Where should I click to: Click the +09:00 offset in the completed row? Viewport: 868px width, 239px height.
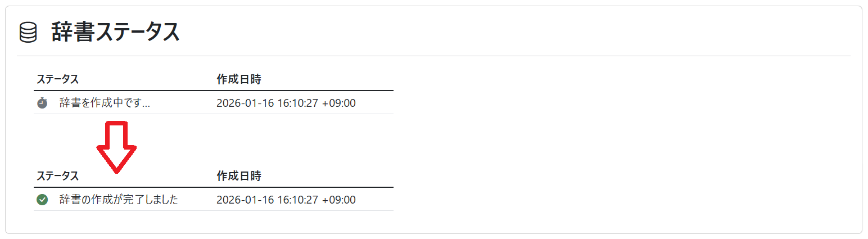[339, 200]
